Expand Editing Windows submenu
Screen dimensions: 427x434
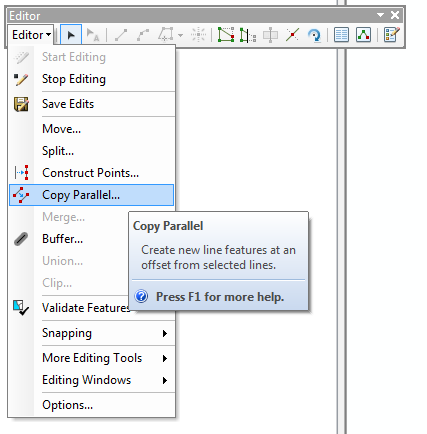click(x=92, y=380)
